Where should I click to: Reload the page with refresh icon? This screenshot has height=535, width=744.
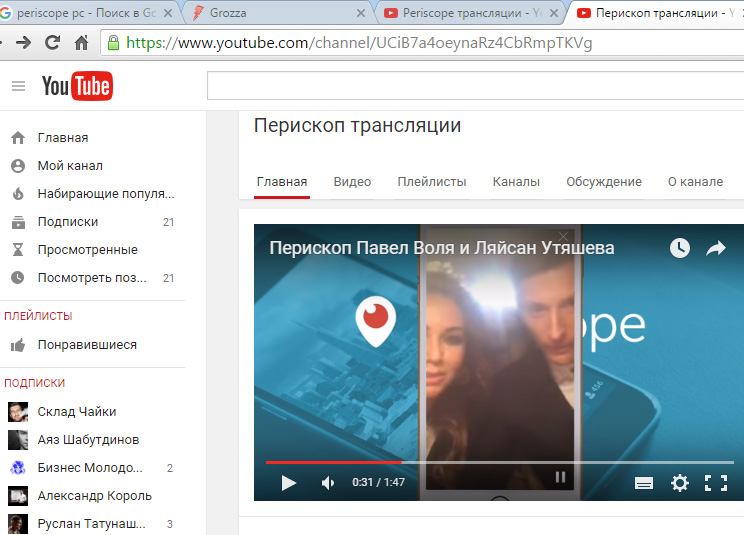tap(52, 43)
